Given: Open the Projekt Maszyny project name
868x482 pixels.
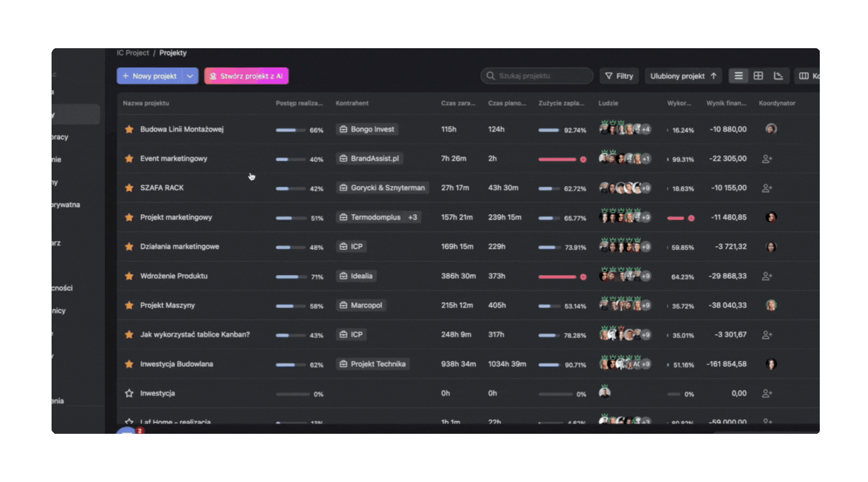Looking at the screenshot, I should pyautogui.click(x=167, y=305).
